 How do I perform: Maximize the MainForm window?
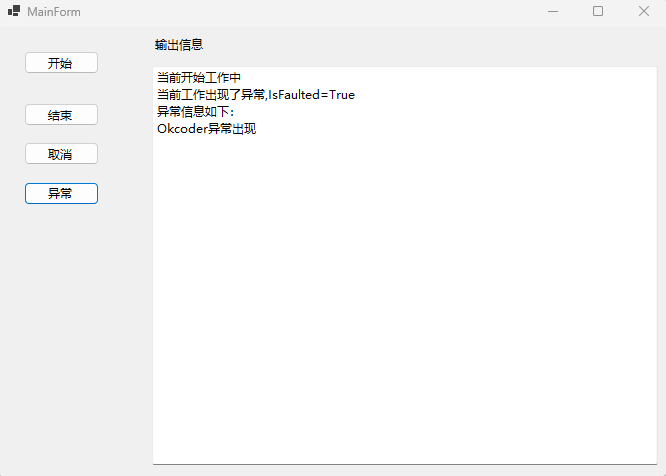pyautogui.click(x=598, y=11)
